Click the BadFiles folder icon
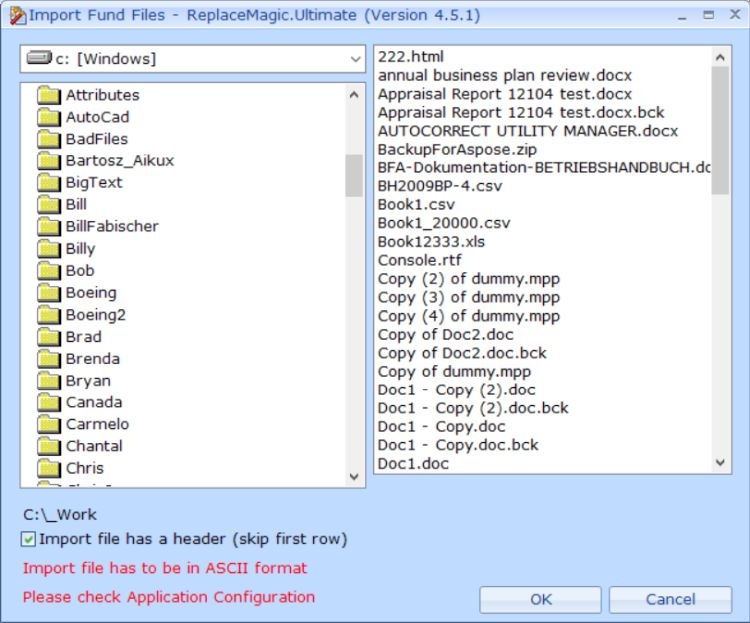 [49, 139]
